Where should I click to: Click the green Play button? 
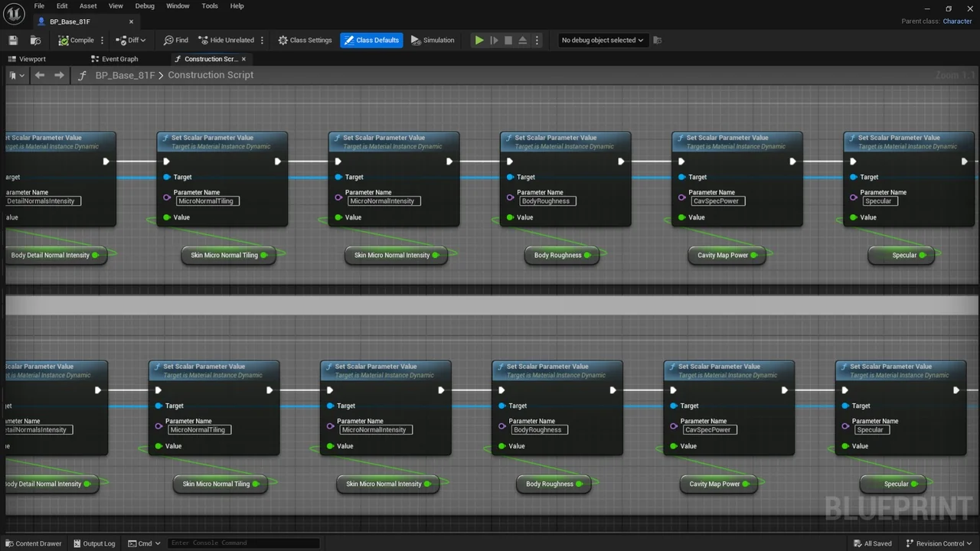(x=479, y=40)
